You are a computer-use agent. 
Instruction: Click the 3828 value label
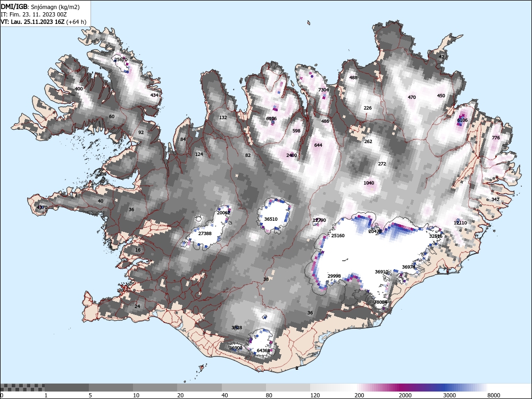[237, 327]
